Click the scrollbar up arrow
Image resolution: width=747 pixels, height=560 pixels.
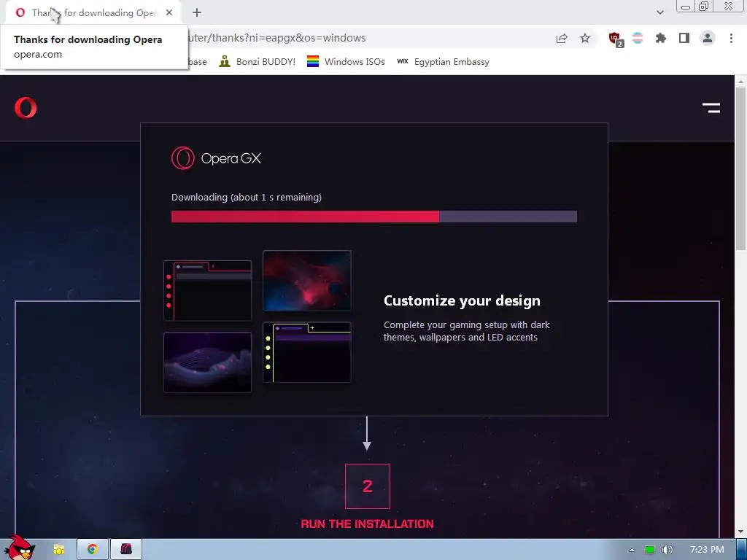point(741,82)
